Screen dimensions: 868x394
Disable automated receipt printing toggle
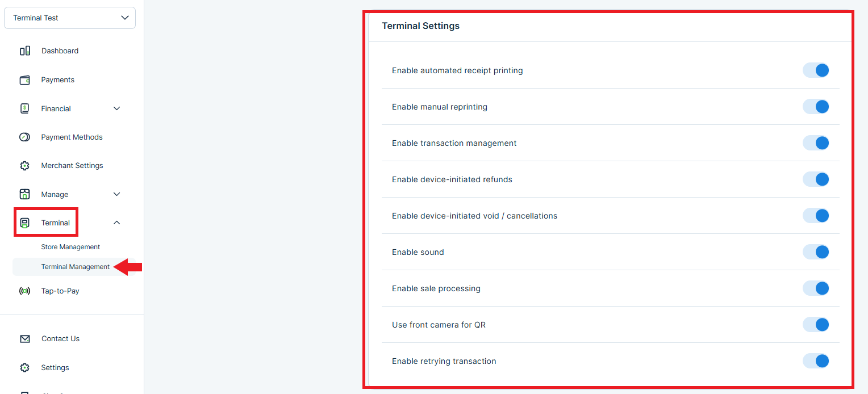816,70
